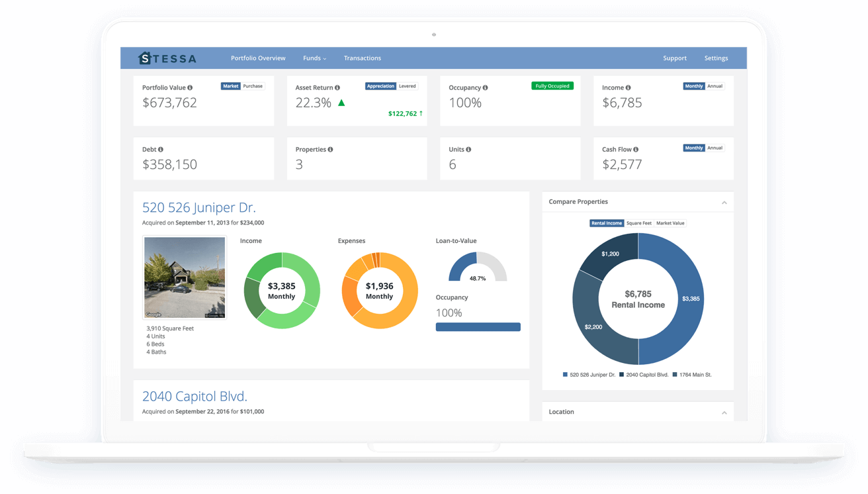Switch Income card to Annual
The image size is (868, 494).
[715, 86]
